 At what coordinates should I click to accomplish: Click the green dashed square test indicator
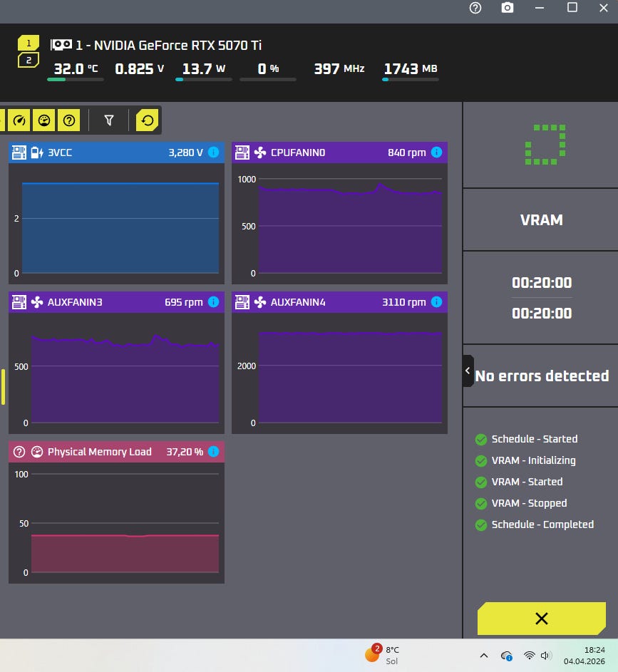pos(545,145)
